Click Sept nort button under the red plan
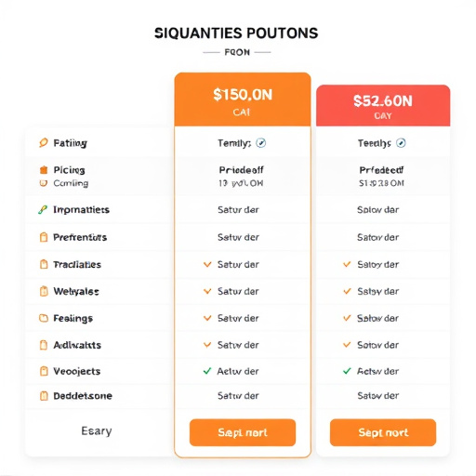476x476 pixels. point(383,432)
